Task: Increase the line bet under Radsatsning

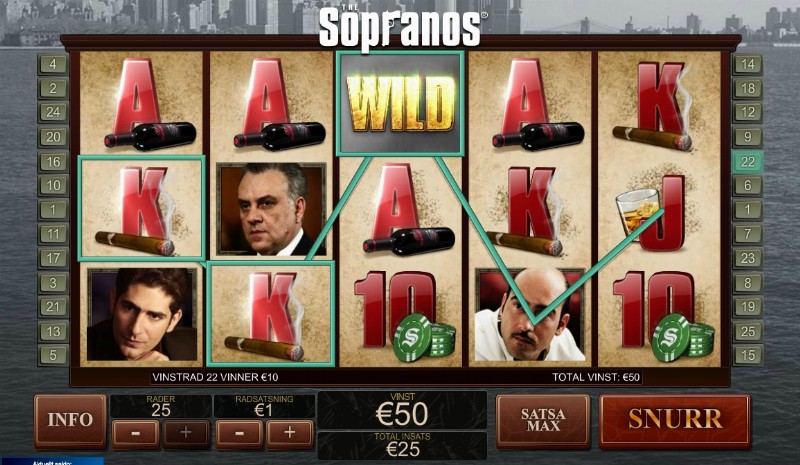Action: pos(289,433)
